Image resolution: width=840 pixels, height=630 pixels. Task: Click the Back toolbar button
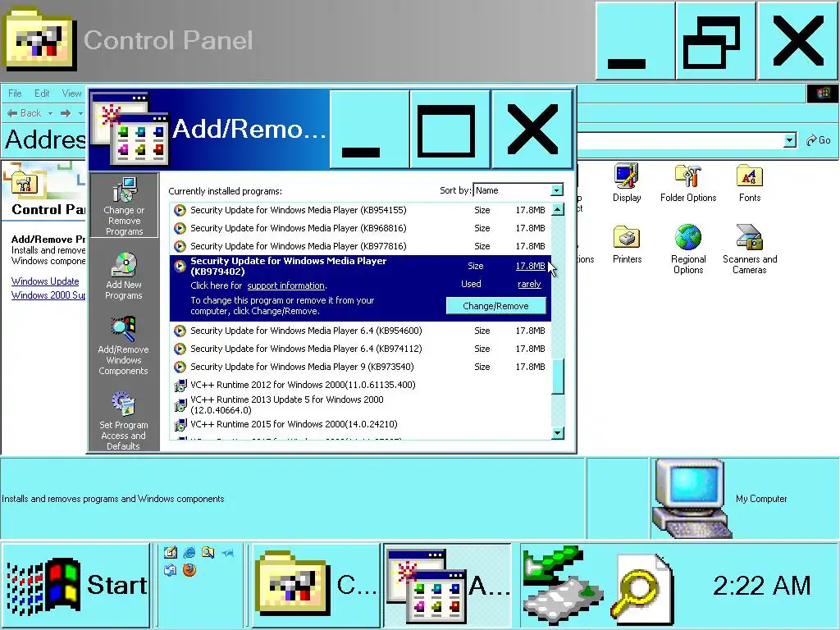pyautogui.click(x=24, y=113)
